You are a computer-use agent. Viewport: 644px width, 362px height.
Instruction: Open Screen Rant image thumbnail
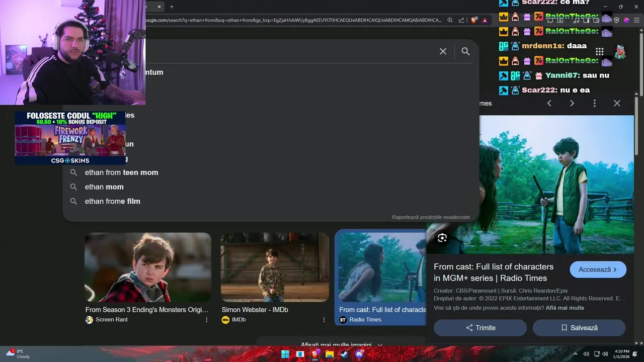[148, 267]
